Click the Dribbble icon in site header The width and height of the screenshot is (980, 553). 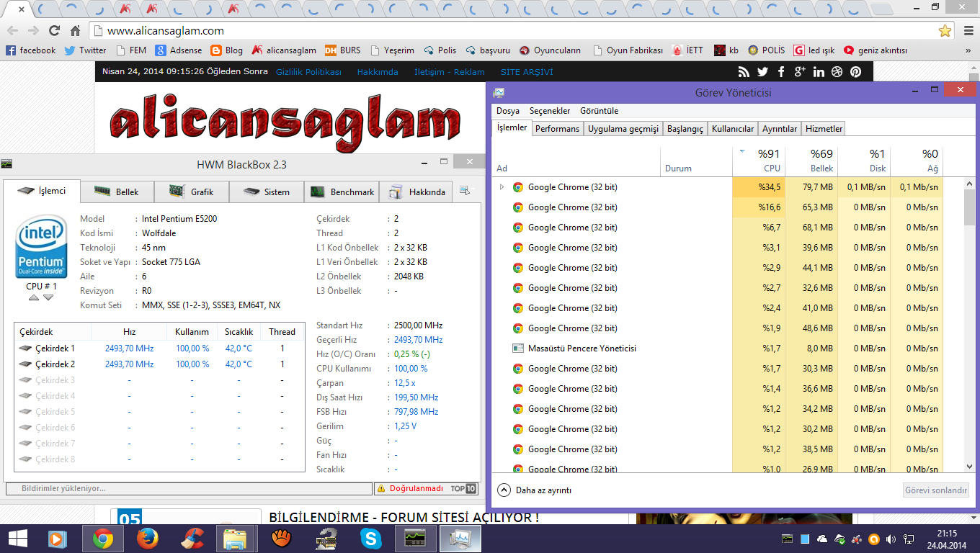coord(837,72)
